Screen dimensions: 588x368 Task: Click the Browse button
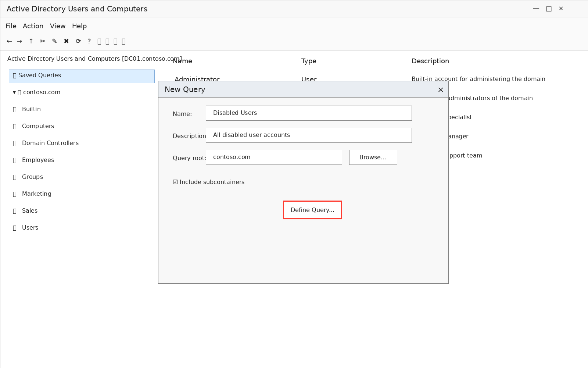[373, 158]
